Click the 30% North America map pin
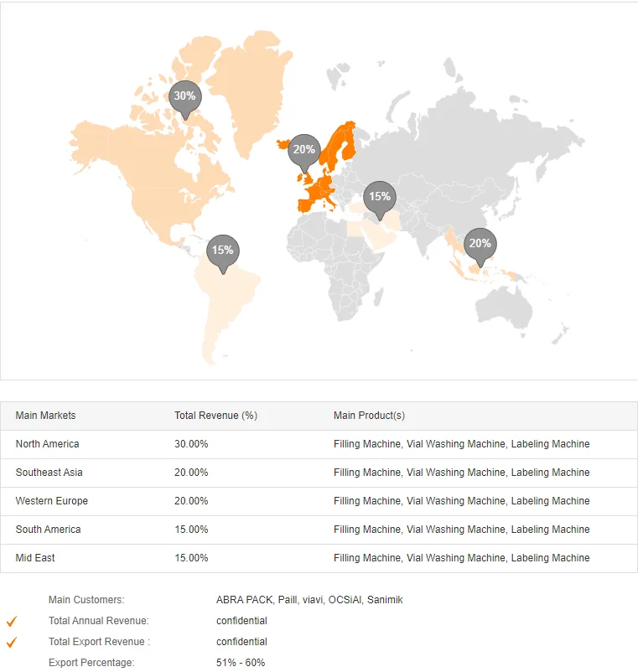The height and width of the screenshot is (672, 638). 184,97
